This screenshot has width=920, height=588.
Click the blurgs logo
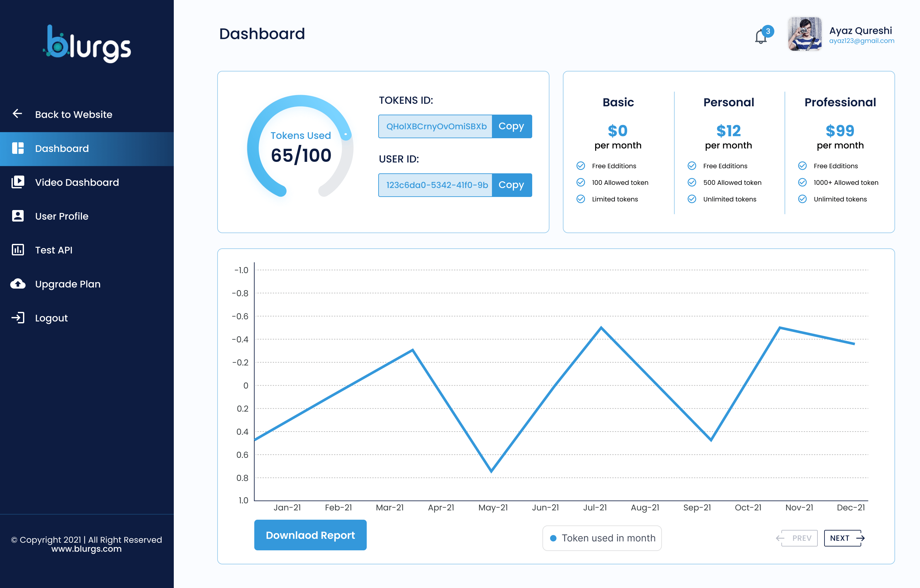point(87,44)
